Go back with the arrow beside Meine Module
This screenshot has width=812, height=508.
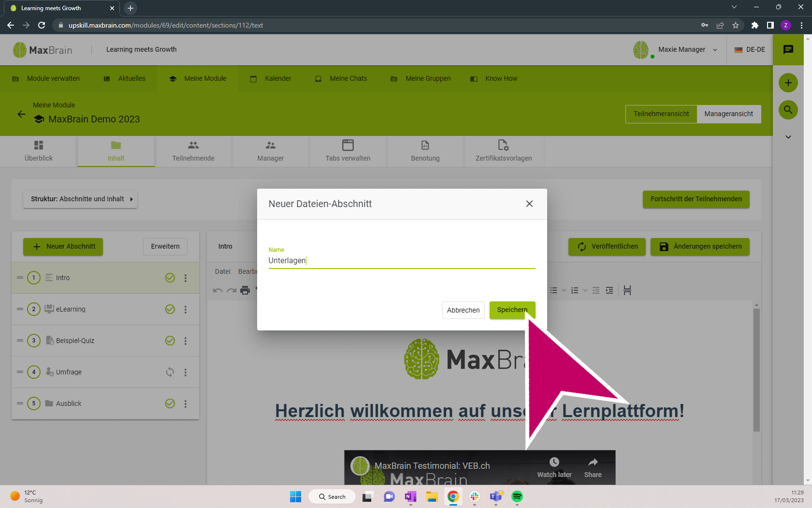pyautogui.click(x=21, y=114)
